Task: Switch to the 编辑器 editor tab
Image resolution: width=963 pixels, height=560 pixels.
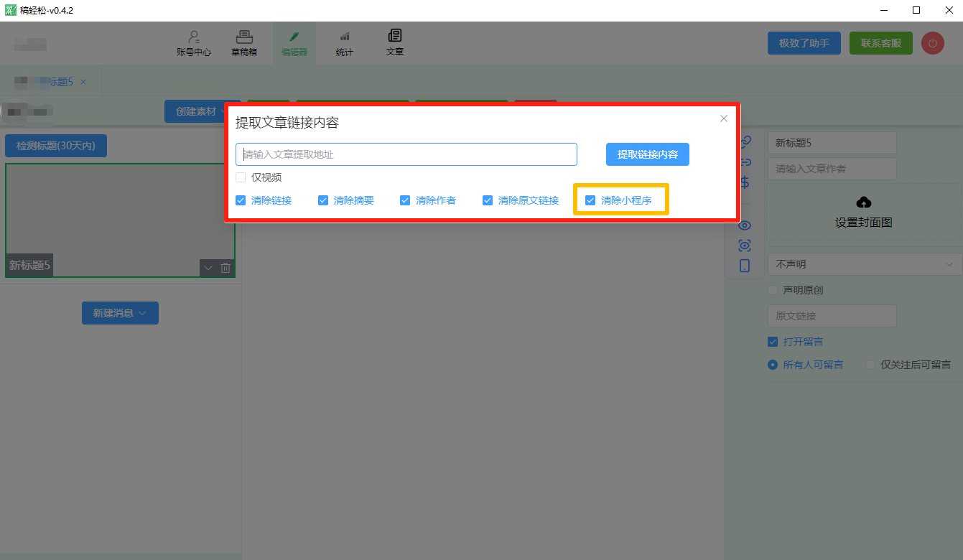Action: tap(294, 43)
